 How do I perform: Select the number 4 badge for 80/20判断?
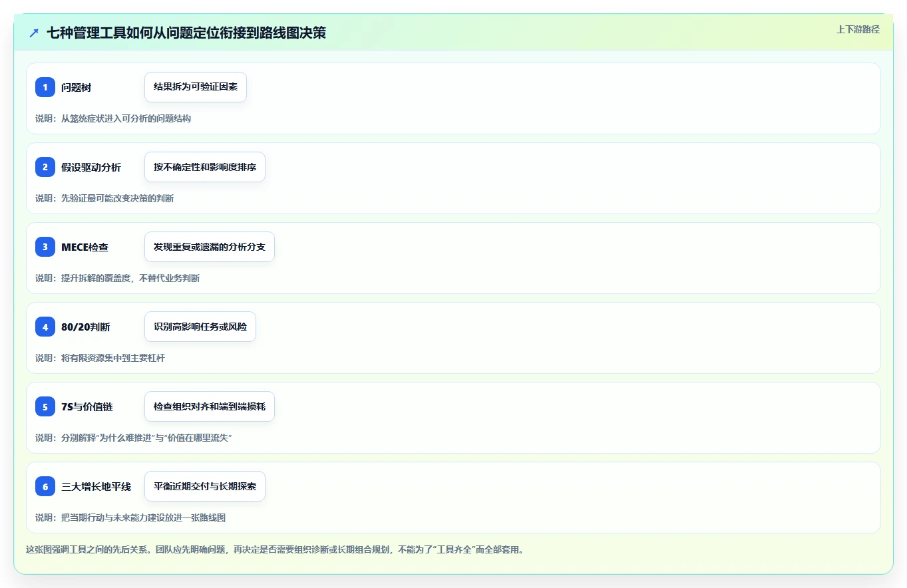(45, 327)
